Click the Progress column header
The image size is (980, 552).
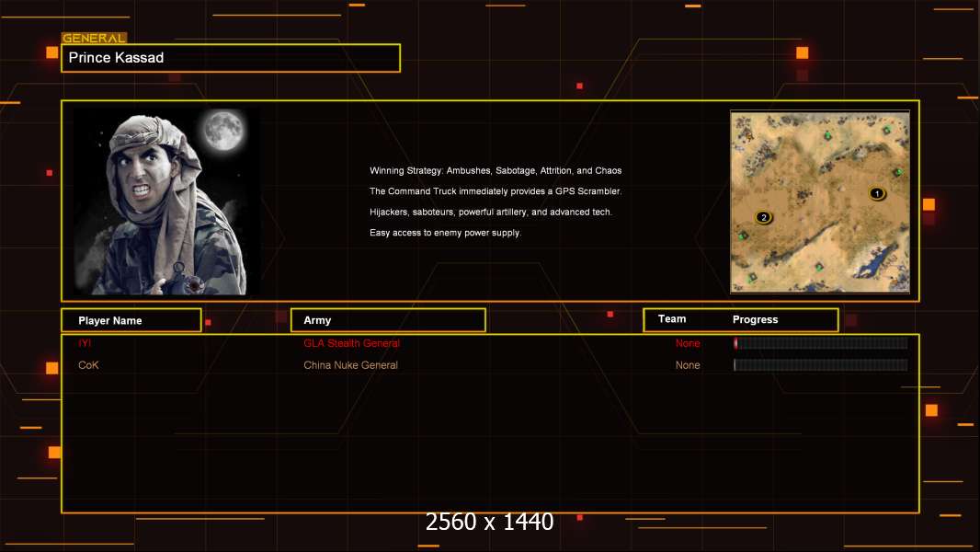755,320
